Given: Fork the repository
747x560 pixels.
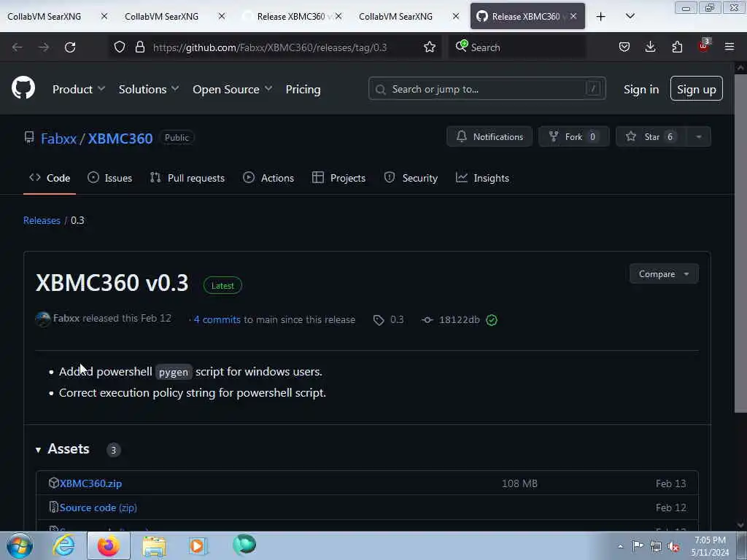Looking at the screenshot, I should pos(573,136).
